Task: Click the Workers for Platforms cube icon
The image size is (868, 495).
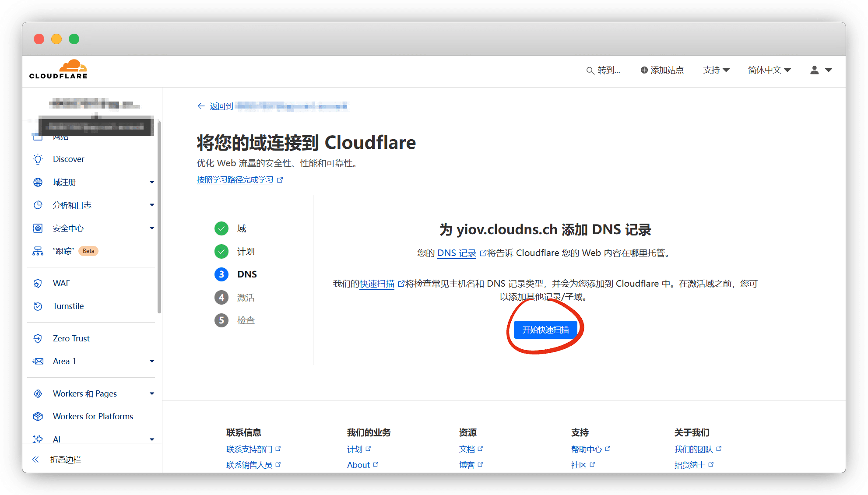Action: click(38, 416)
